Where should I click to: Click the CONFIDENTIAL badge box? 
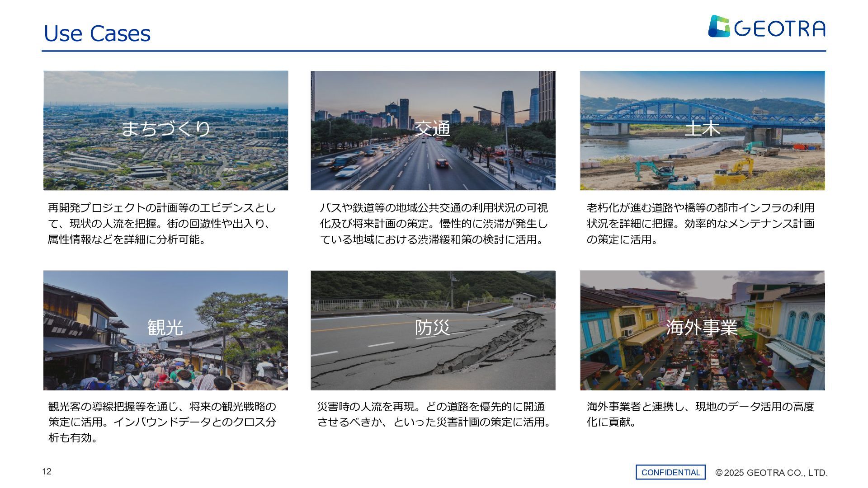coord(670,472)
